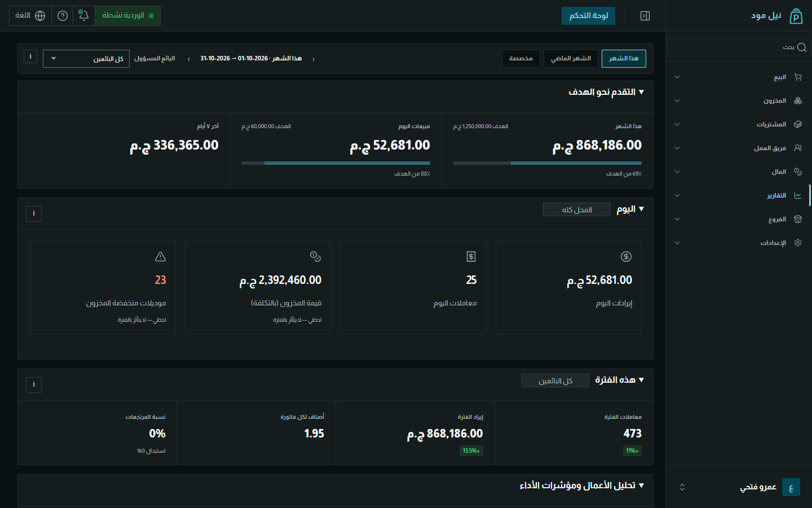Click the إيرادات اليوم revenue card
Viewport: 812px width, 508px height.
coord(568,288)
